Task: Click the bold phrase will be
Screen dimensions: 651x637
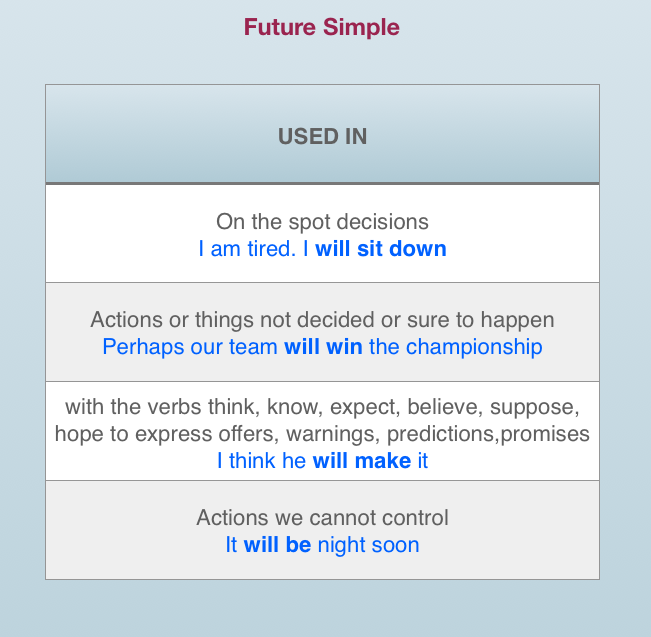Action: click(x=277, y=545)
